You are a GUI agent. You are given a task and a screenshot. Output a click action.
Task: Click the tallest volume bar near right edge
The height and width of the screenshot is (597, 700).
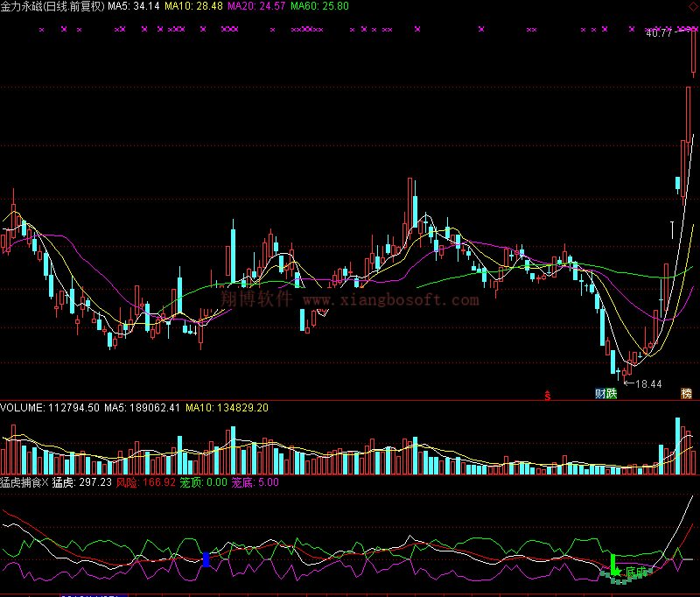[x=677, y=446]
